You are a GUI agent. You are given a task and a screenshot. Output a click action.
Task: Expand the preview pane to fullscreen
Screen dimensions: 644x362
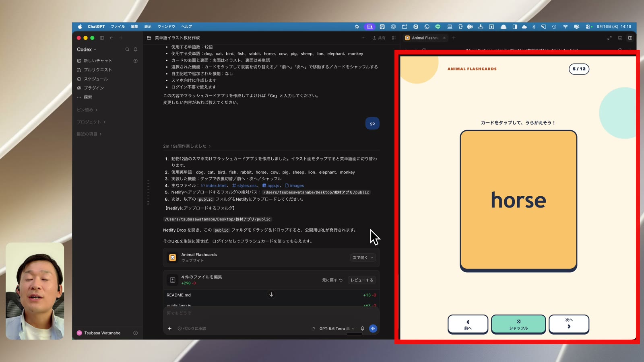609,38
